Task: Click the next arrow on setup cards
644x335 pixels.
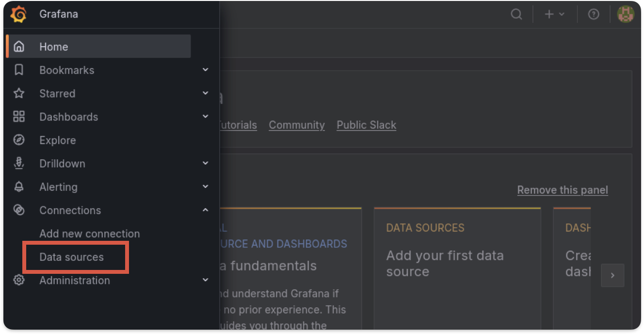Action: pos(612,275)
